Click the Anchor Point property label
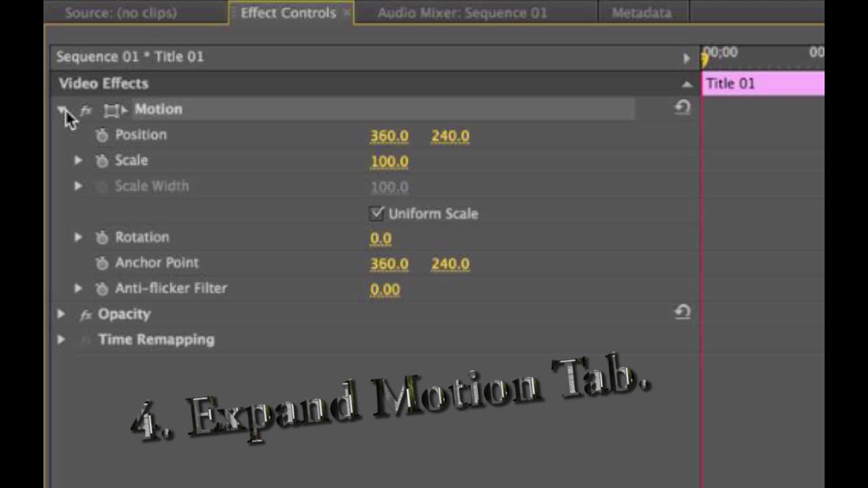 click(x=157, y=262)
